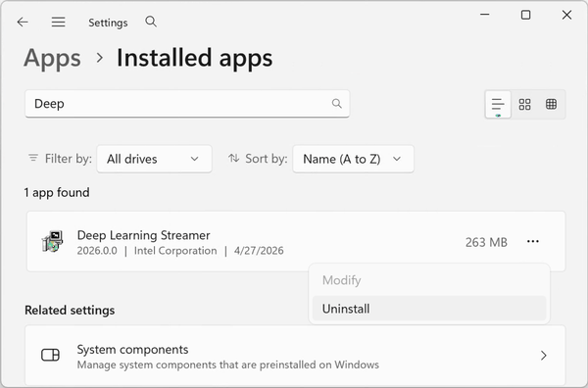Maximize the Settings window

click(525, 15)
